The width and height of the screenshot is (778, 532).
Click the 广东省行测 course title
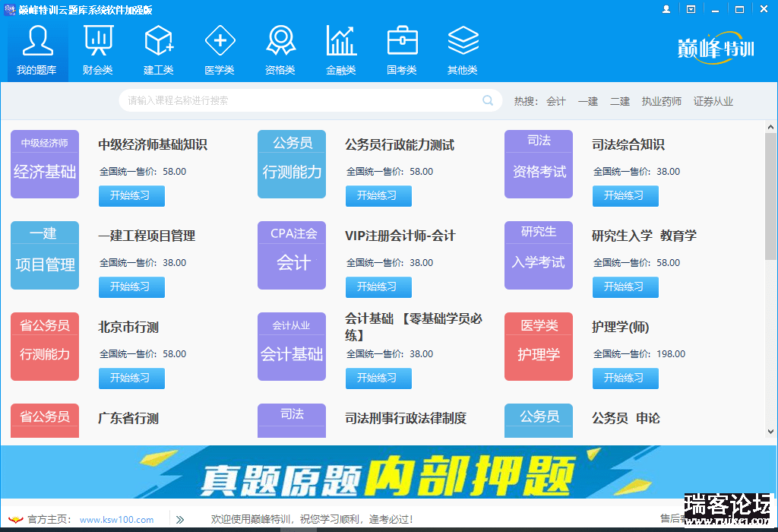click(128, 418)
